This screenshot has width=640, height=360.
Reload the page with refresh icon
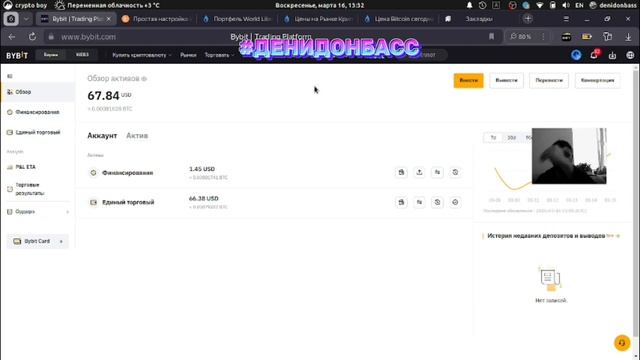pos(32,37)
